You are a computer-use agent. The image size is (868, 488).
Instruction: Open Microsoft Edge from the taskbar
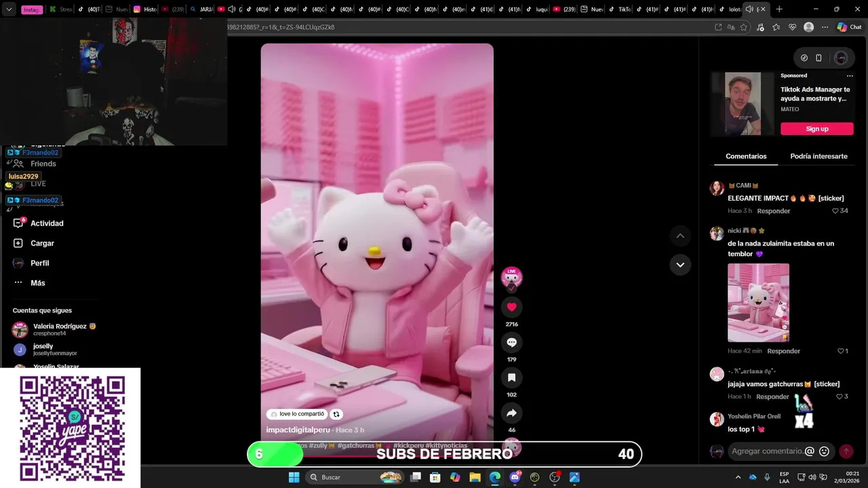pyautogui.click(x=495, y=477)
